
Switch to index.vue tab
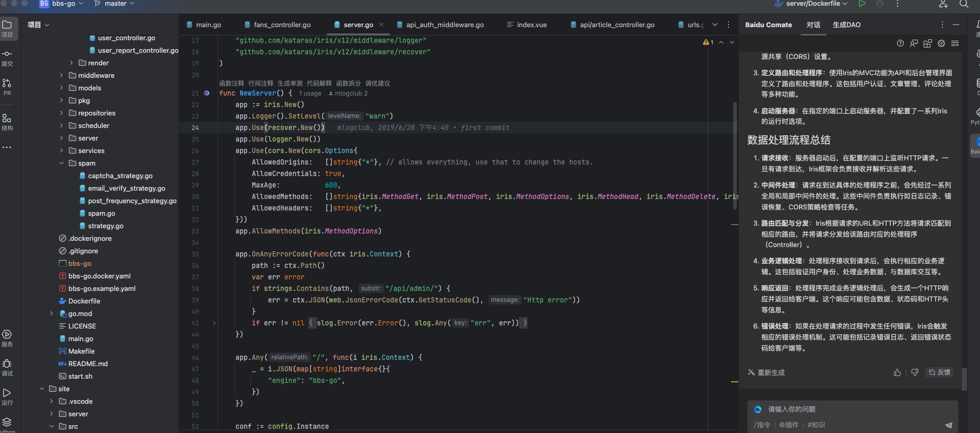point(527,25)
